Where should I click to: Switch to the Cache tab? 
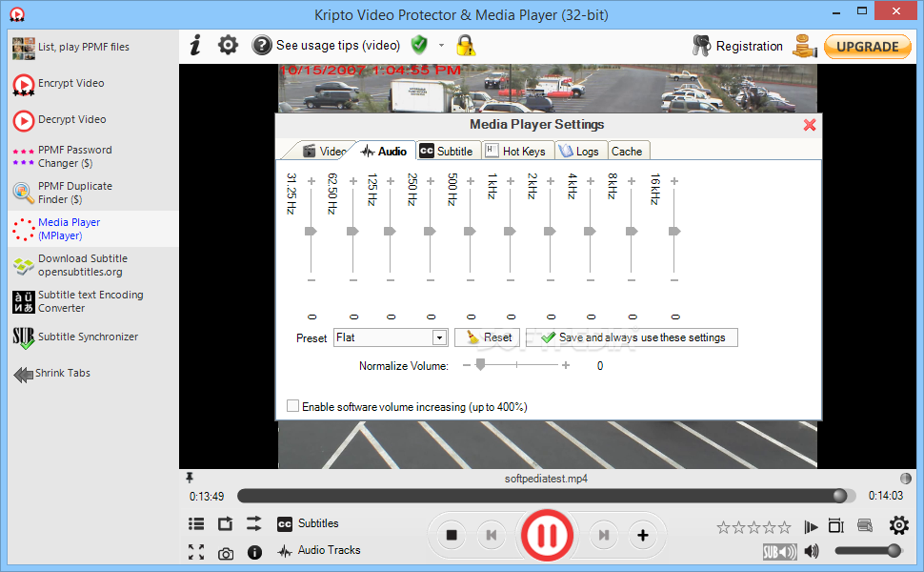click(x=627, y=151)
